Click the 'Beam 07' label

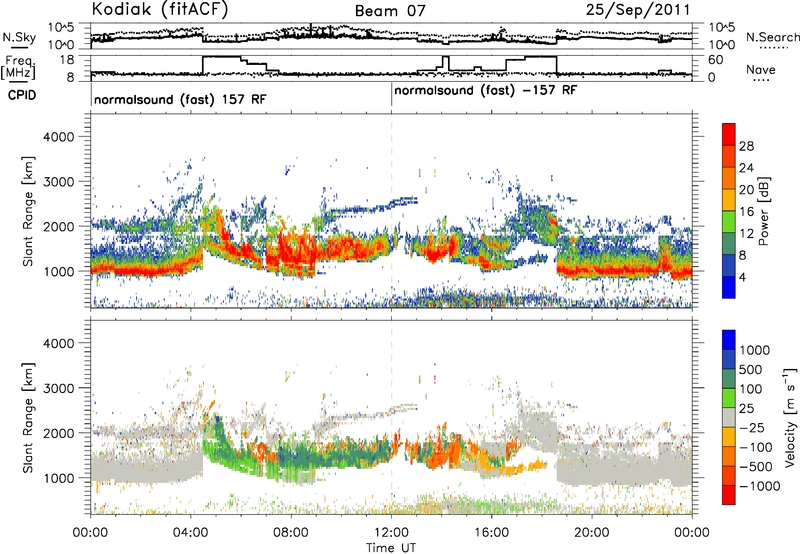point(390,11)
